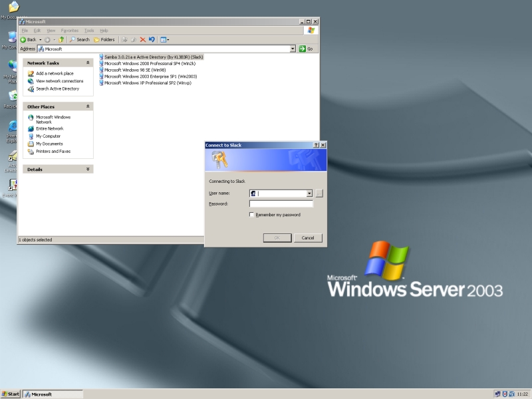Viewport: 532px width, 399px height.
Task: Click the red Delete X icon in toolbar
Action: pyautogui.click(x=143, y=40)
